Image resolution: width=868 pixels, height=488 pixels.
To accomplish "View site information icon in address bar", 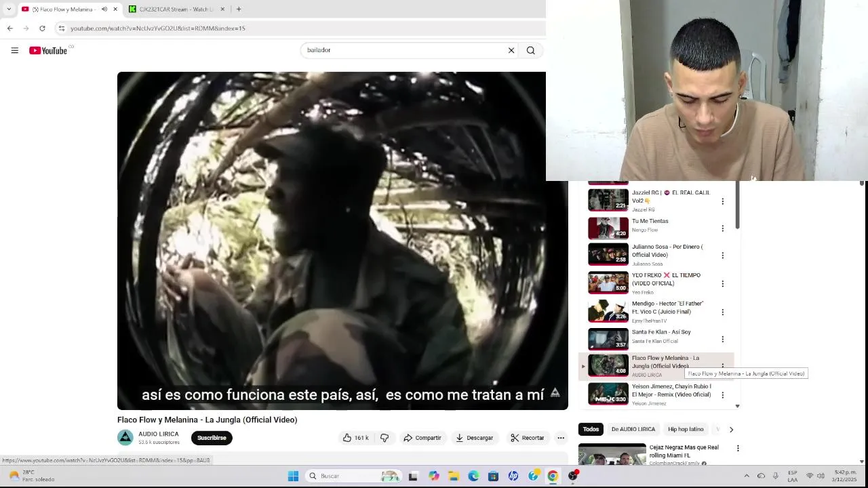I will pyautogui.click(x=61, y=28).
